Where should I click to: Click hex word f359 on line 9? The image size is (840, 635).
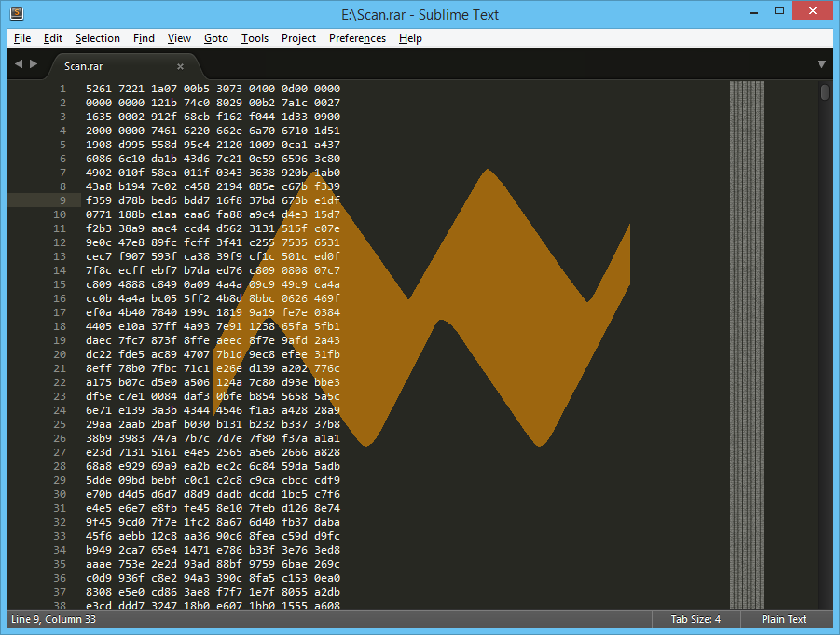[99, 200]
